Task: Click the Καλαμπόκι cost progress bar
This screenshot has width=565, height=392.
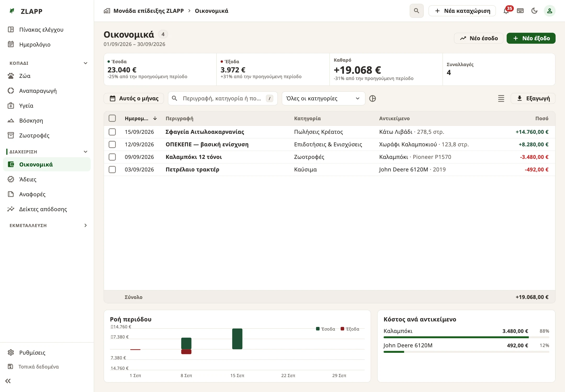Action: tap(466, 337)
